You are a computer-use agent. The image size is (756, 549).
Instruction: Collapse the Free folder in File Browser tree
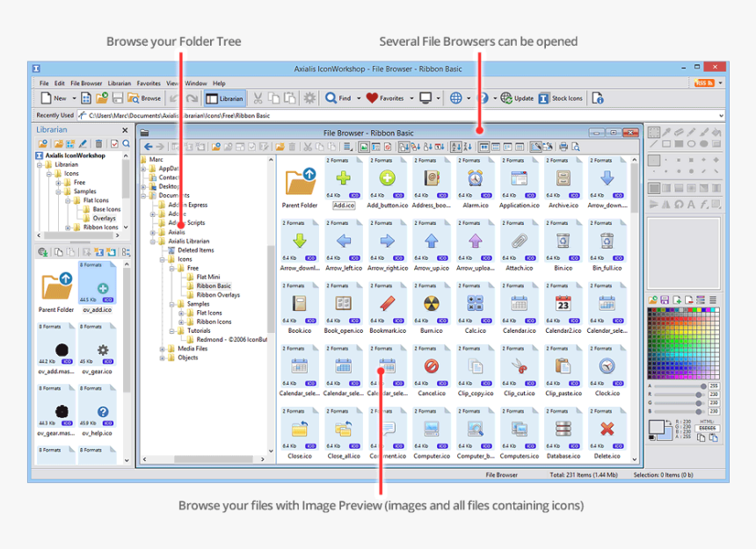(x=171, y=268)
